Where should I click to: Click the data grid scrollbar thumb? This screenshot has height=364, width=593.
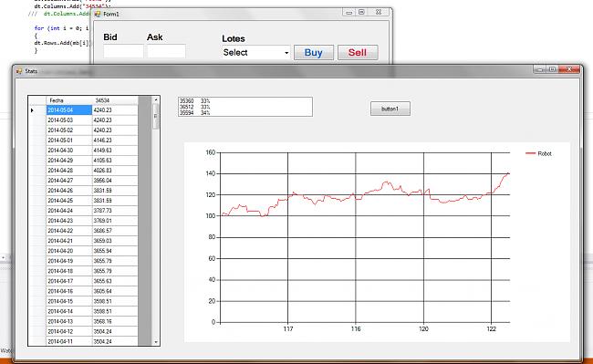156,117
